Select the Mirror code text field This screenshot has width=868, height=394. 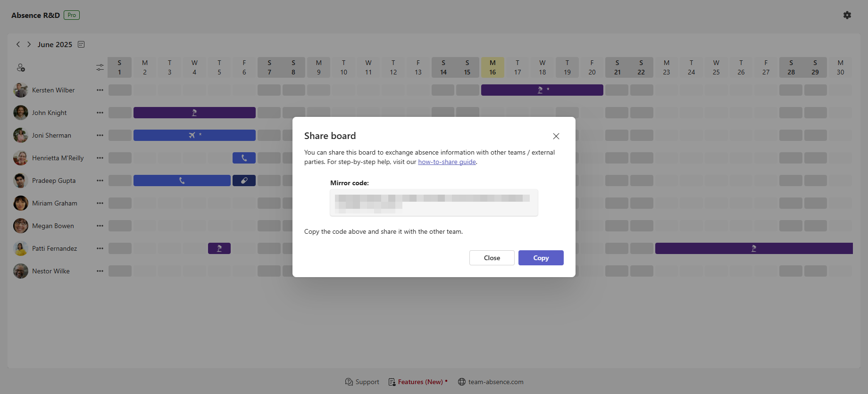pyautogui.click(x=434, y=203)
